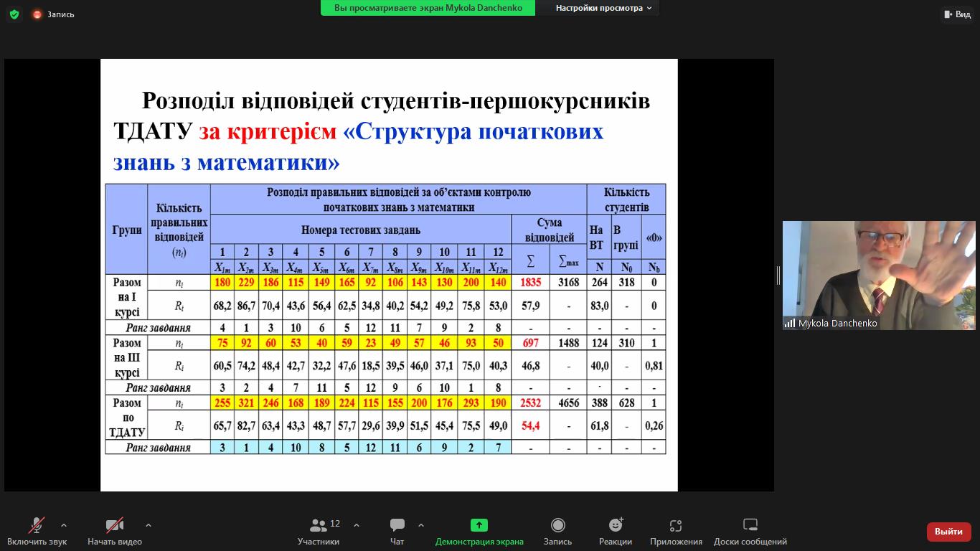Click the «Кількість студентів» header
The width and height of the screenshot is (980, 551).
point(626,199)
